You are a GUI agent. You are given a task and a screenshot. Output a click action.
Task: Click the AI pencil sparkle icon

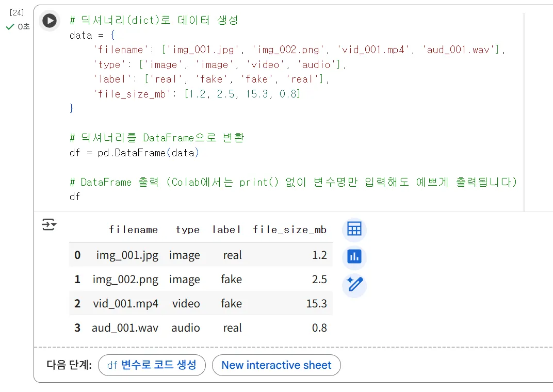pos(354,284)
